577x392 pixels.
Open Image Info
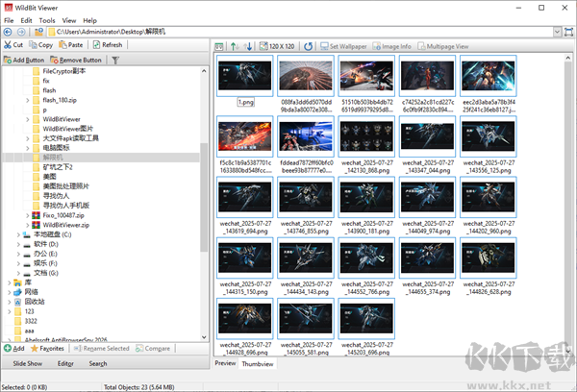(392, 46)
